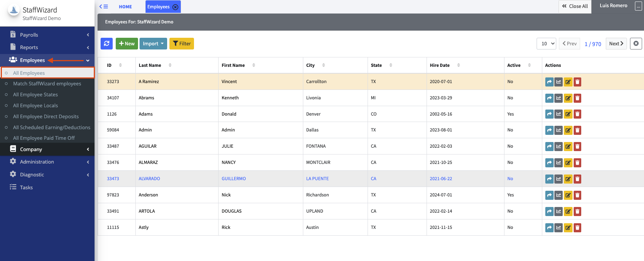Viewport: 644px width, 261px height.
Task: Click the blue refresh icon button
Action: (107, 43)
